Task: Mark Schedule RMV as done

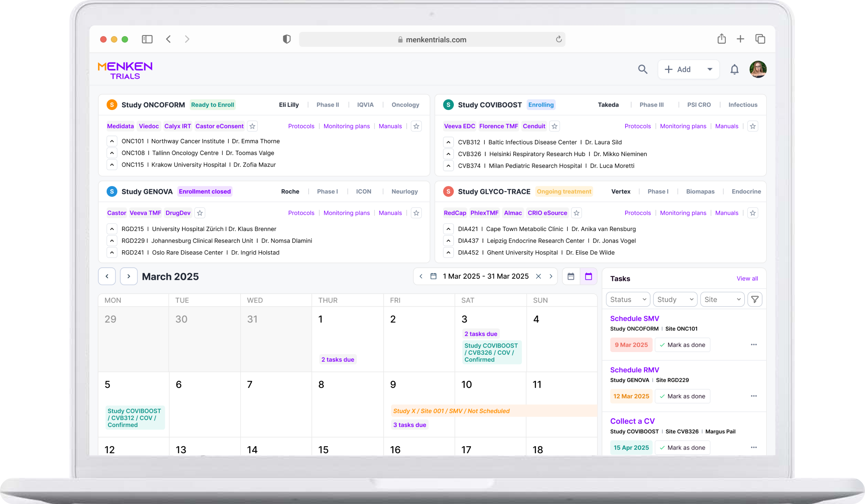Action: (x=682, y=396)
